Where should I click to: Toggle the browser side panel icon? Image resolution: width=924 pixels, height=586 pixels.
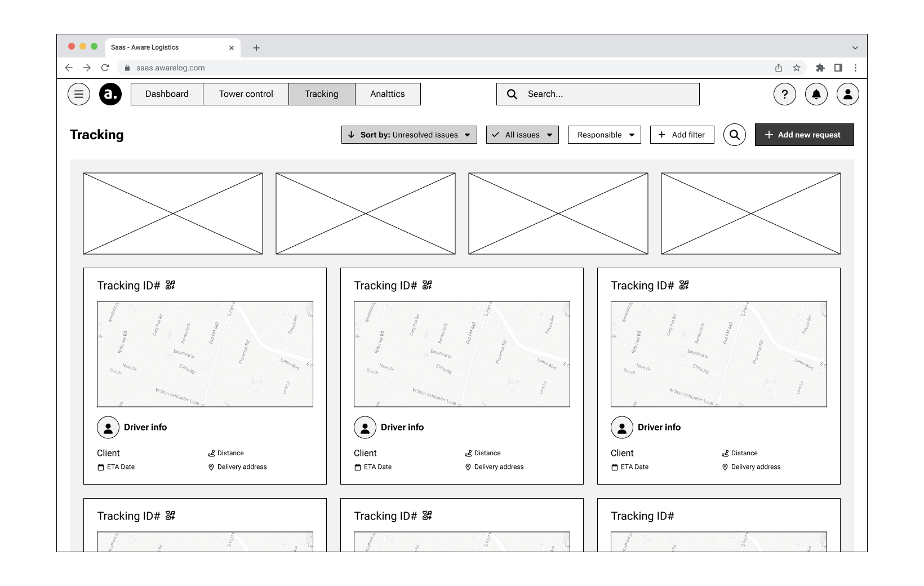coord(838,68)
